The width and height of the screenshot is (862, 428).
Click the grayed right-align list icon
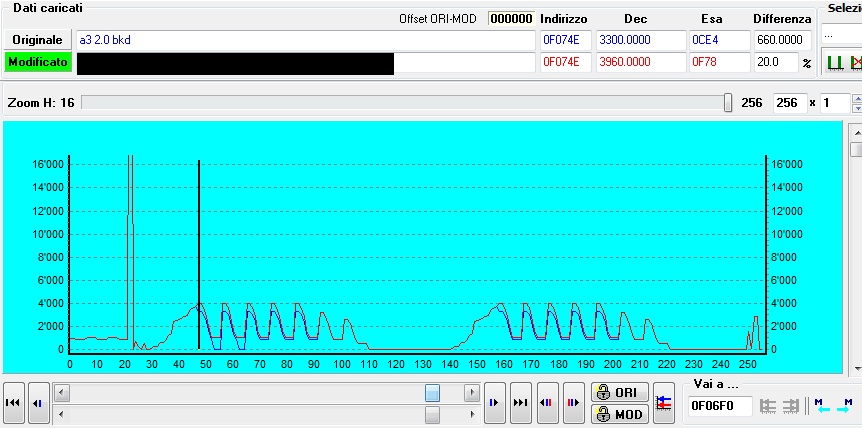coord(791,406)
